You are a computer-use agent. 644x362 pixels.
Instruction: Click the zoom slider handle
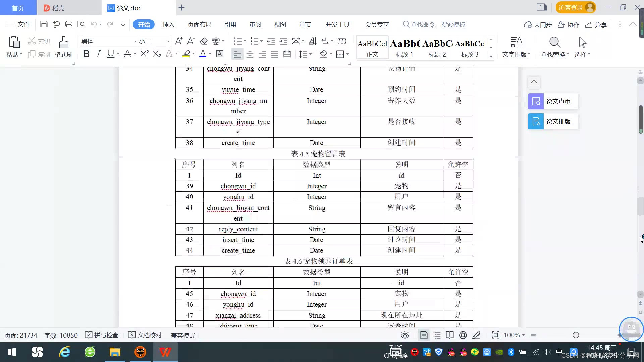point(576,335)
